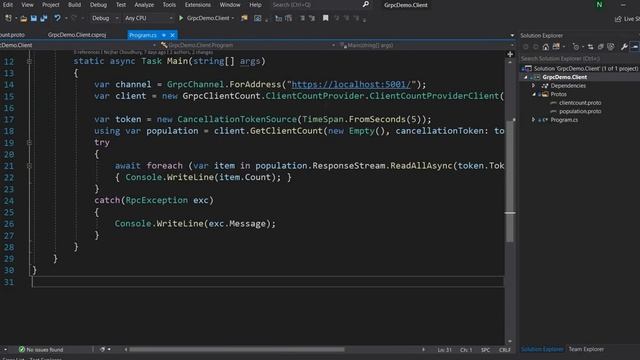Toggle pin on Program.cs tab
This screenshot has height=360, width=640.
pos(164,35)
